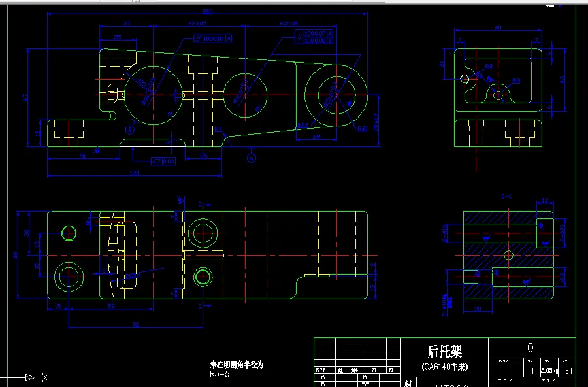Image resolution: width=588 pixels, height=387 pixels.
Task: Select the parallelism tolerance frame reading 1000.07
Action: click(214, 39)
